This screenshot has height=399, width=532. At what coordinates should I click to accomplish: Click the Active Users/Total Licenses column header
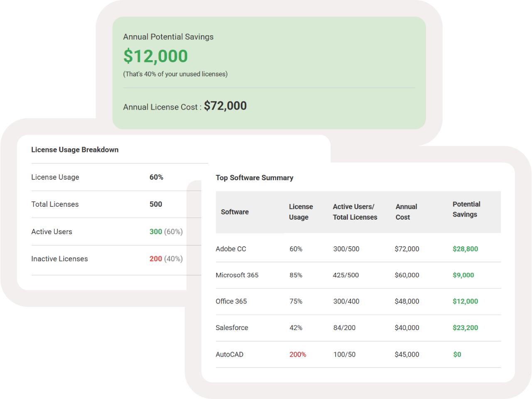355,212
